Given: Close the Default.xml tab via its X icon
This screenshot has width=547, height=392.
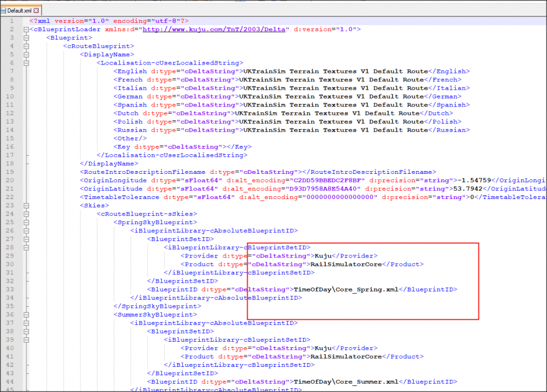Looking at the screenshot, I should coord(36,10).
